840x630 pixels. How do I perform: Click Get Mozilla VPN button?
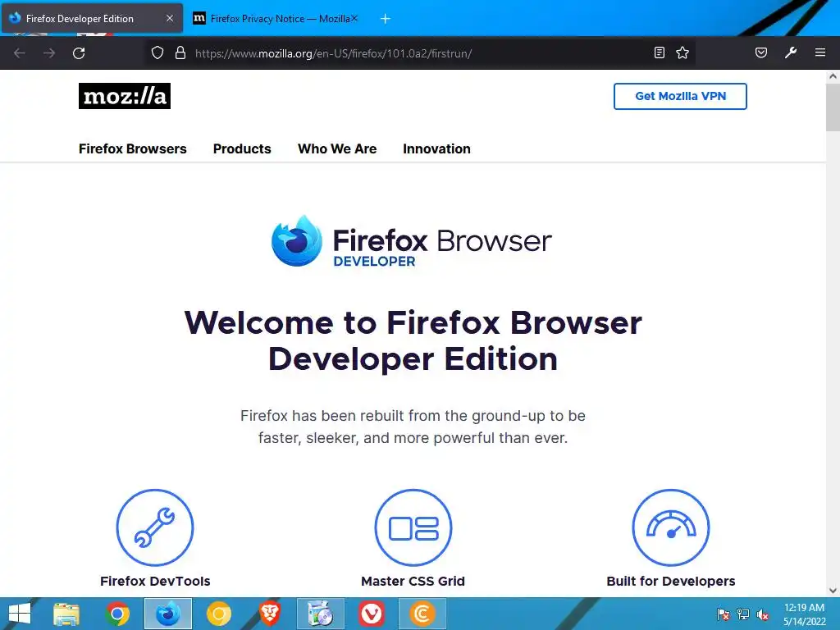(x=680, y=97)
